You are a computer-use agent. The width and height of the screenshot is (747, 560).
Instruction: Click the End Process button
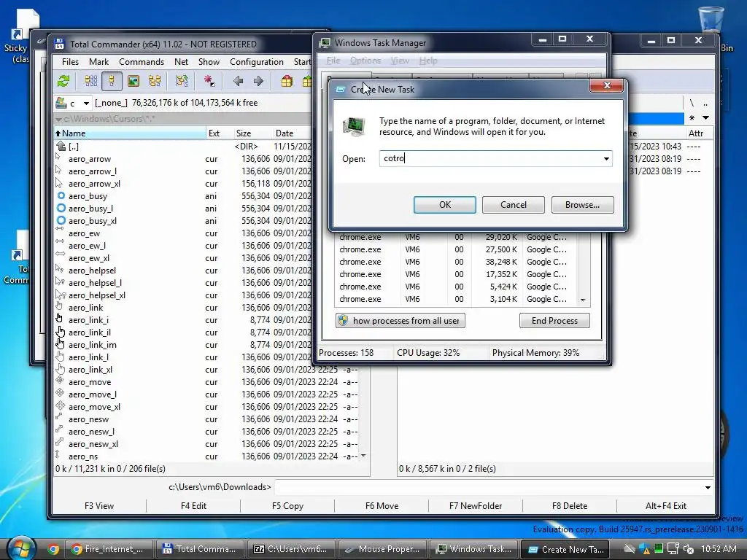(554, 321)
